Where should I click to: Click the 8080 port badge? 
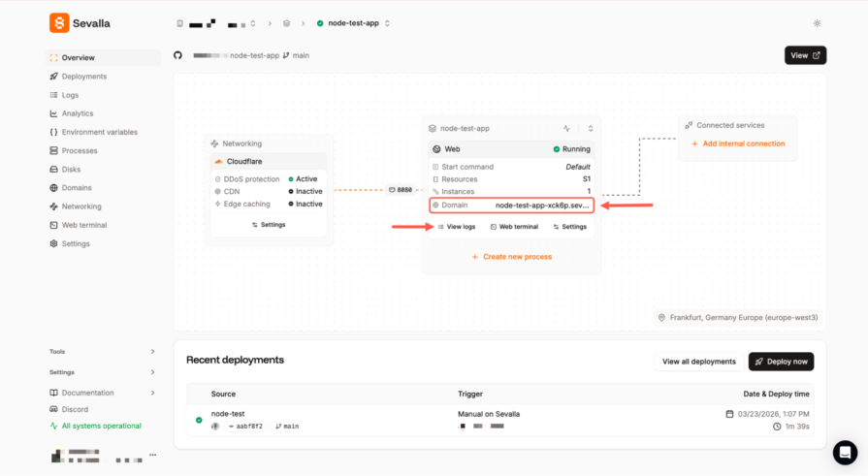click(x=401, y=190)
